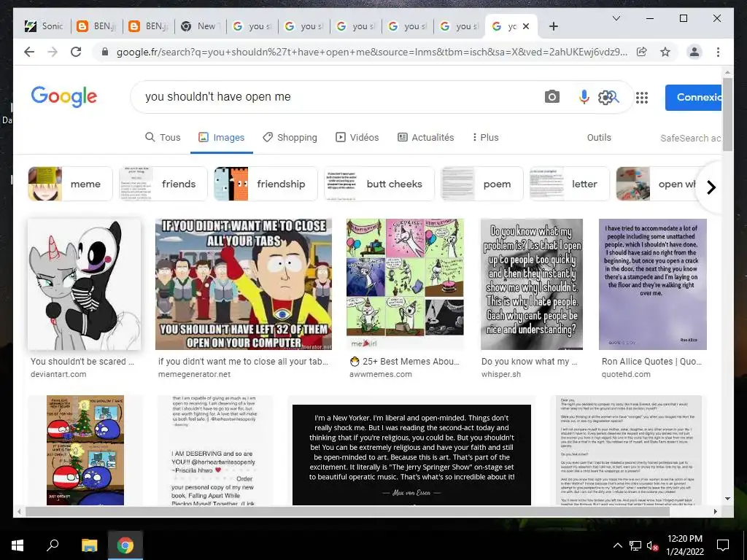Screen dimensions: 747x560
Task: Open the I AM DESERVING text image
Action: tap(215, 450)
